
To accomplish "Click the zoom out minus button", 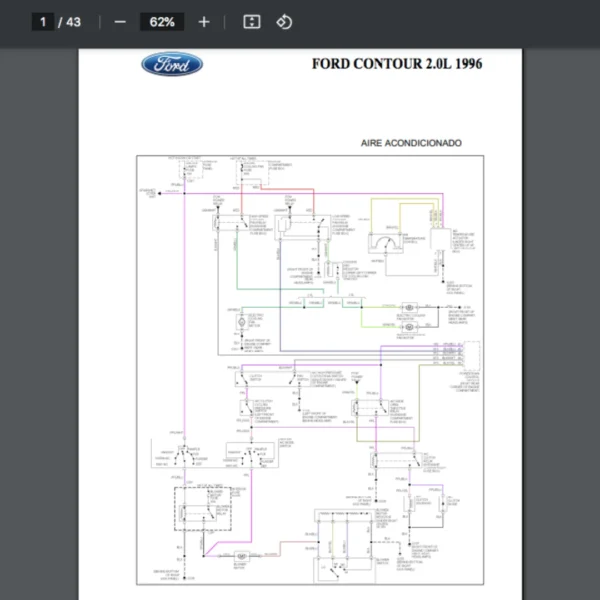I will [x=120, y=22].
